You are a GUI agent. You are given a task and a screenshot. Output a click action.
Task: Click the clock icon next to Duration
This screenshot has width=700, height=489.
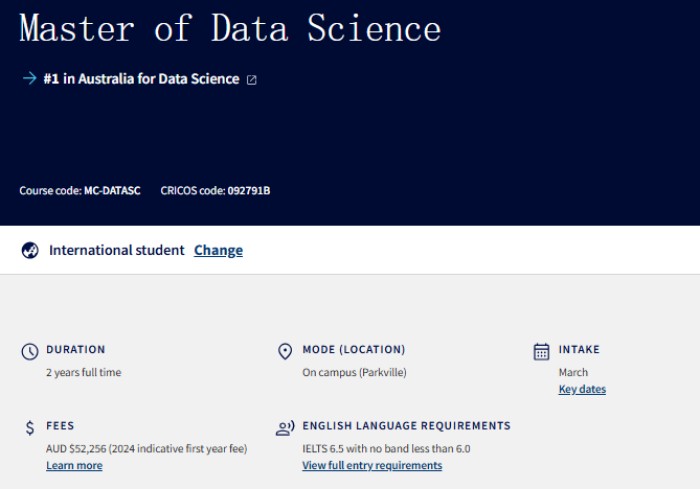click(30, 351)
